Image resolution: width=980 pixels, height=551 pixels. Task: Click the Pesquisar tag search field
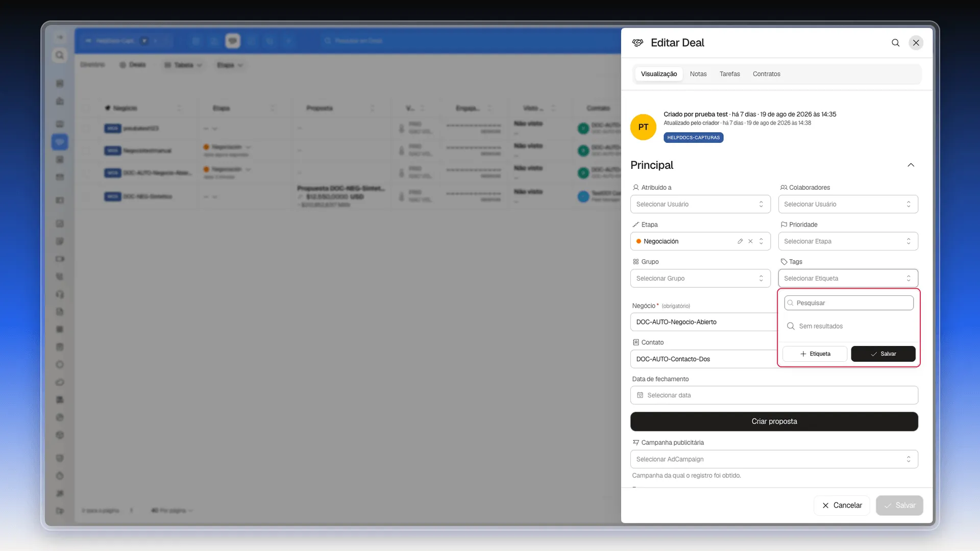(849, 303)
